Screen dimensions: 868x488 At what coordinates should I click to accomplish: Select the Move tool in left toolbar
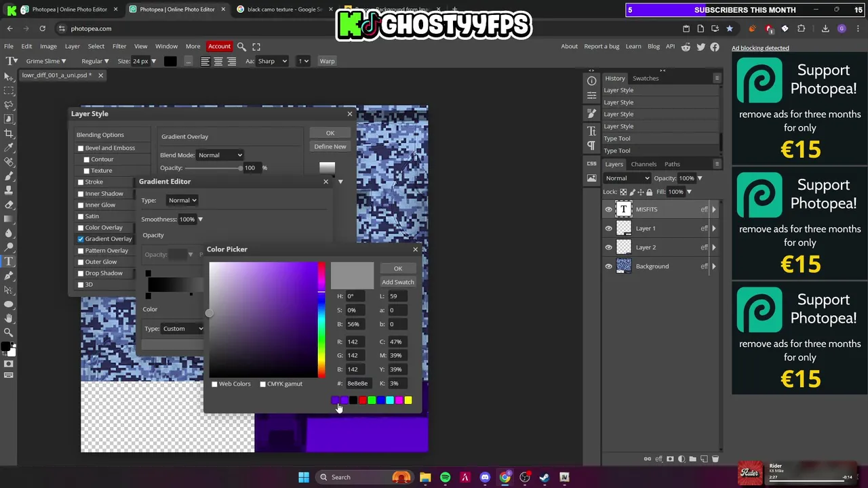(x=9, y=77)
